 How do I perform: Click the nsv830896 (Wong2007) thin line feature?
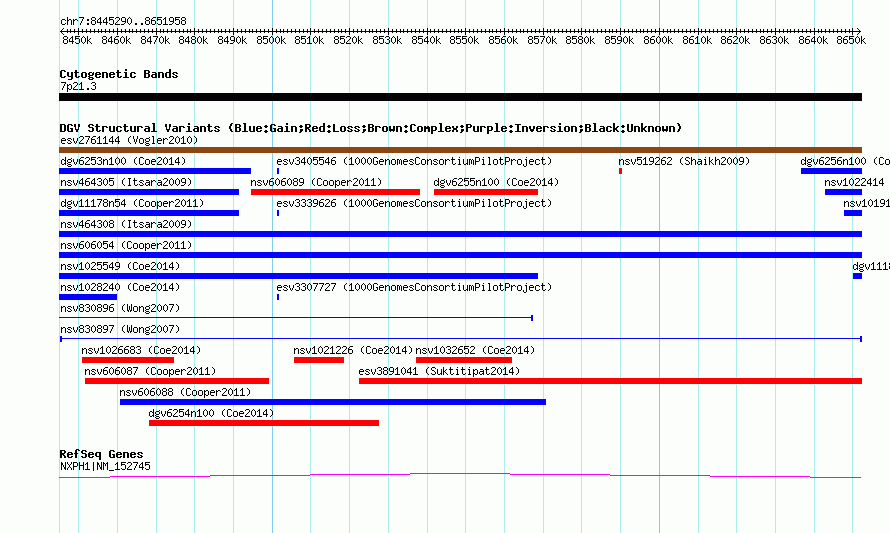[x=296, y=318]
